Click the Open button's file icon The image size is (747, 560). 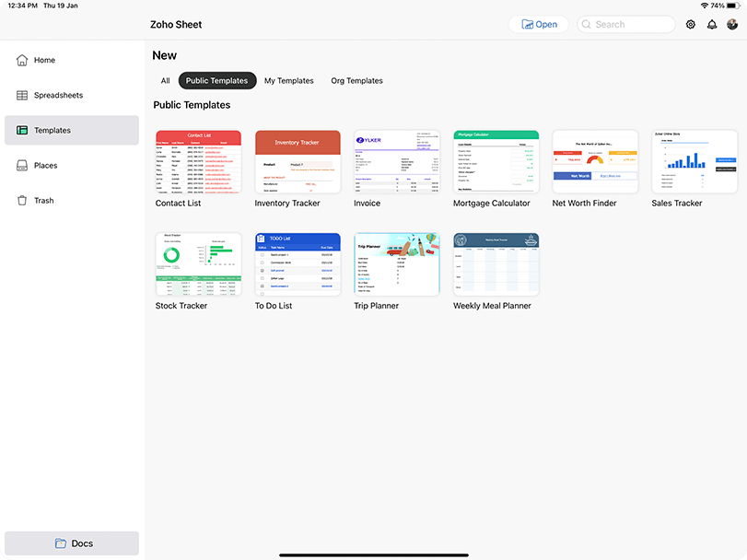point(528,24)
